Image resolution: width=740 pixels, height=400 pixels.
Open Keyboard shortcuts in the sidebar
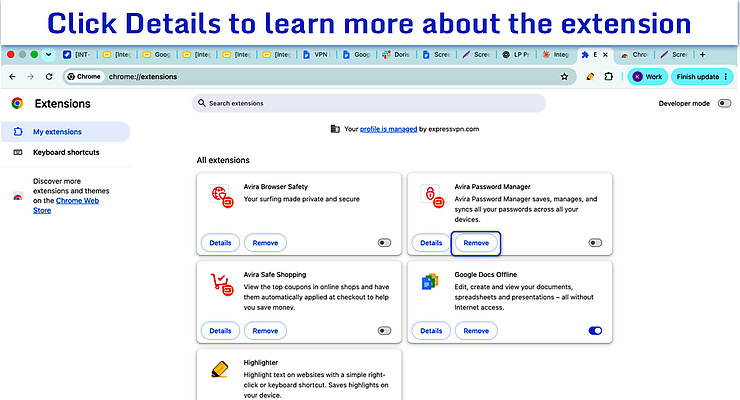click(x=66, y=152)
